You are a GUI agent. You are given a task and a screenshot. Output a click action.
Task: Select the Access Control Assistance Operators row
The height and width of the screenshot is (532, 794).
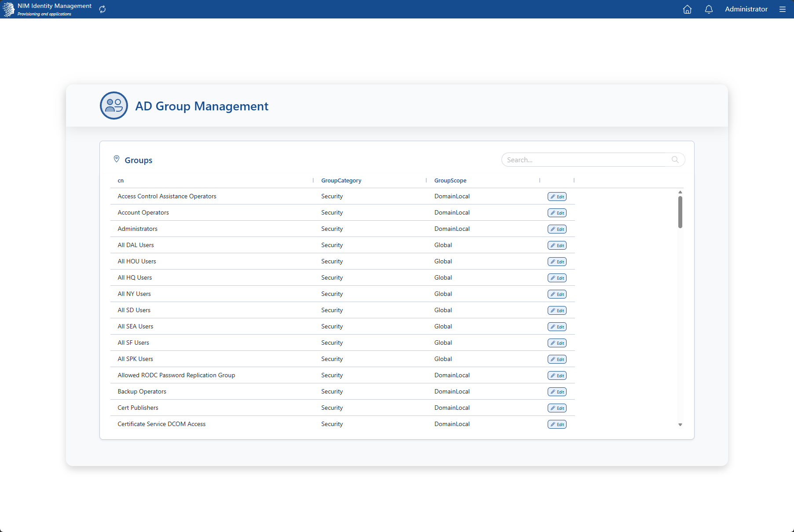coord(343,196)
